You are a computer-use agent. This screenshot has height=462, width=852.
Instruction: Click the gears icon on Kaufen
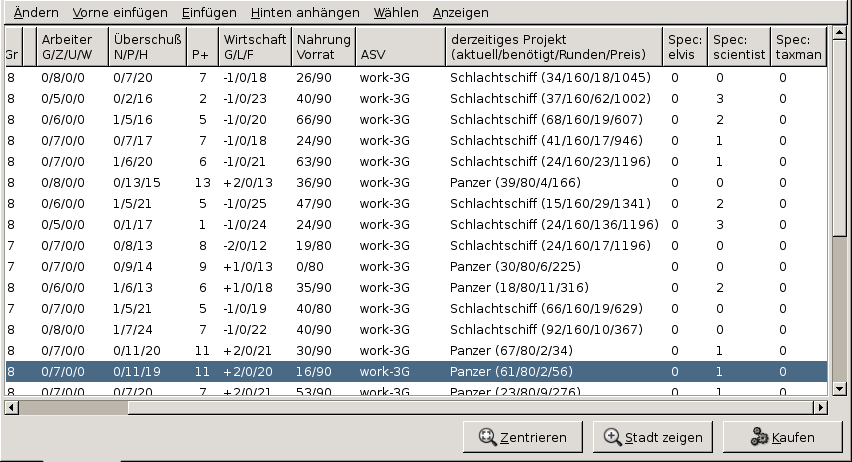pos(759,437)
